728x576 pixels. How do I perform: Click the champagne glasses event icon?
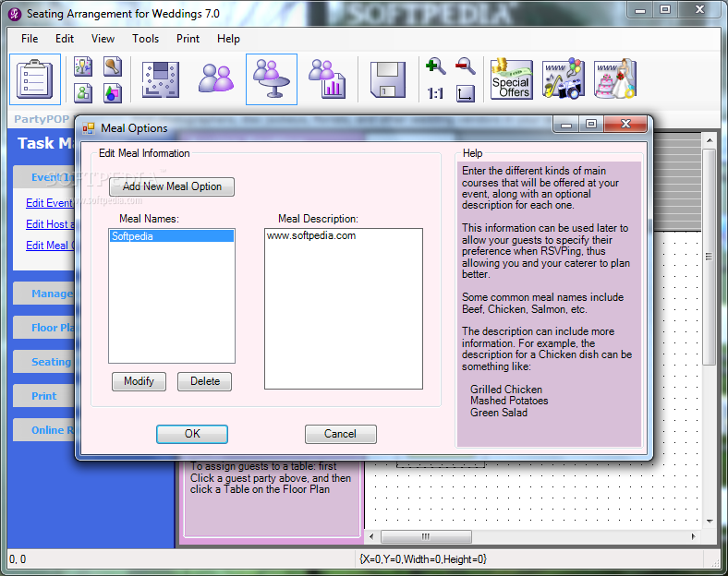(x=83, y=66)
